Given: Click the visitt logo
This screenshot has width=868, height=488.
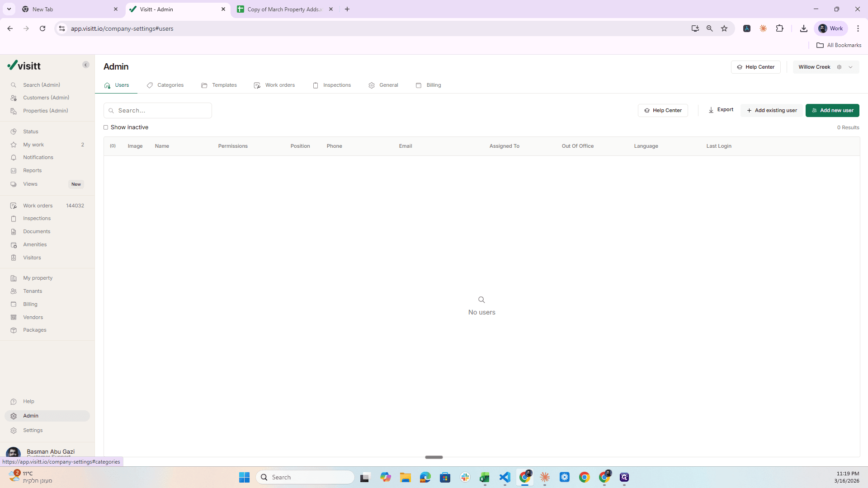Looking at the screenshot, I should coord(24,66).
